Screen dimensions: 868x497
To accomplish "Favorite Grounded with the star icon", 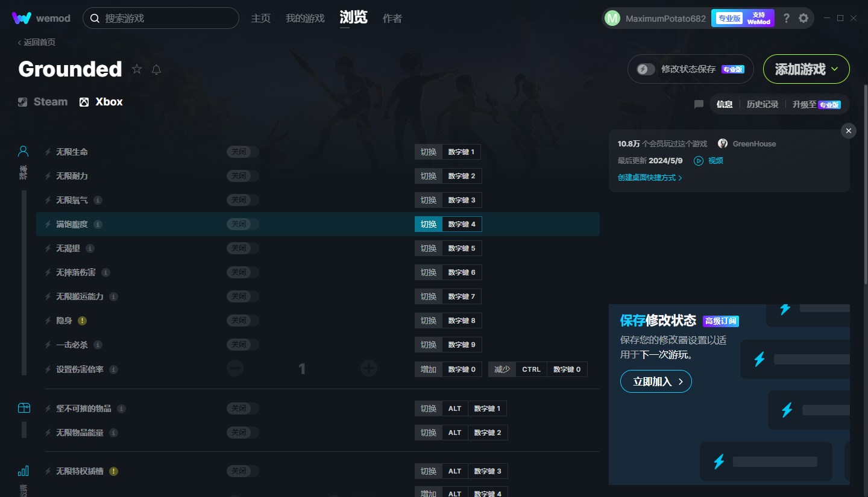I will (137, 69).
